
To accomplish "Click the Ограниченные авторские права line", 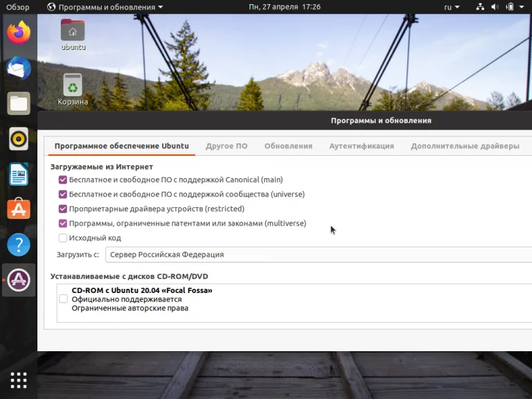I will (x=130, y=308).
